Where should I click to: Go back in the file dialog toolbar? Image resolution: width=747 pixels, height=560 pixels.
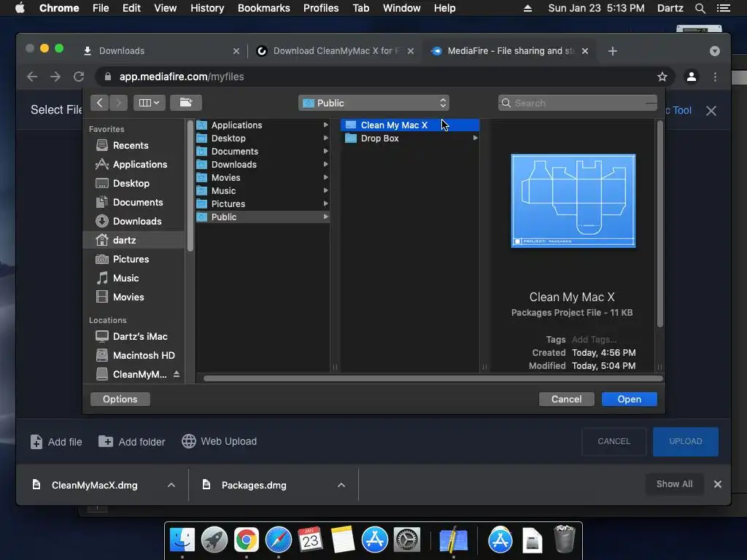tap(99, 103)
